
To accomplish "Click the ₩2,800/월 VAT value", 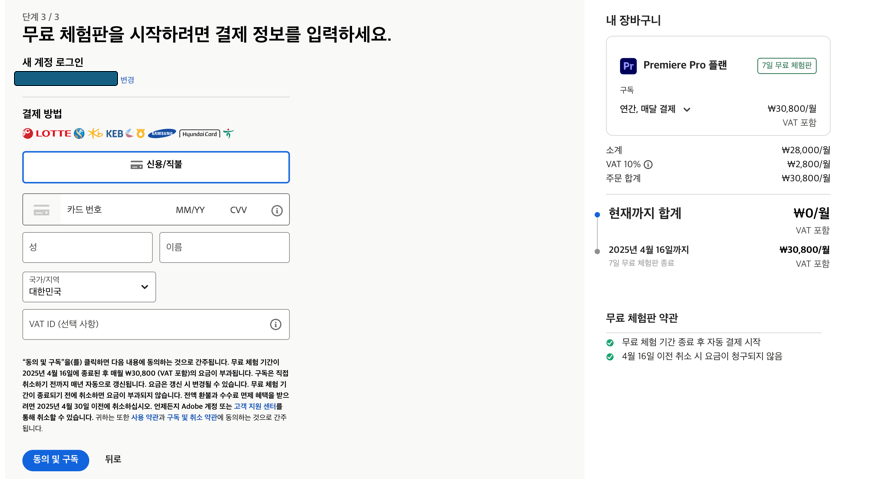I will (x=809, y=164).
